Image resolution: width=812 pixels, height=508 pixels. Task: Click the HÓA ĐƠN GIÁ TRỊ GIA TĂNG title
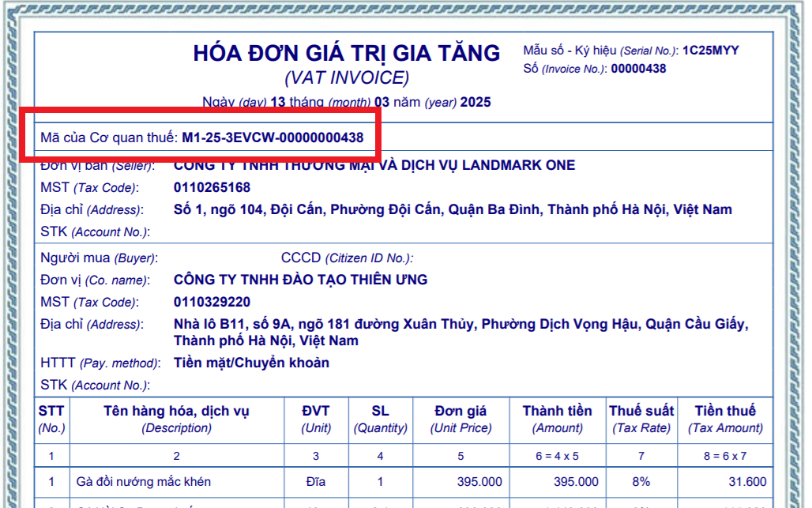click(x=347, y=53)
